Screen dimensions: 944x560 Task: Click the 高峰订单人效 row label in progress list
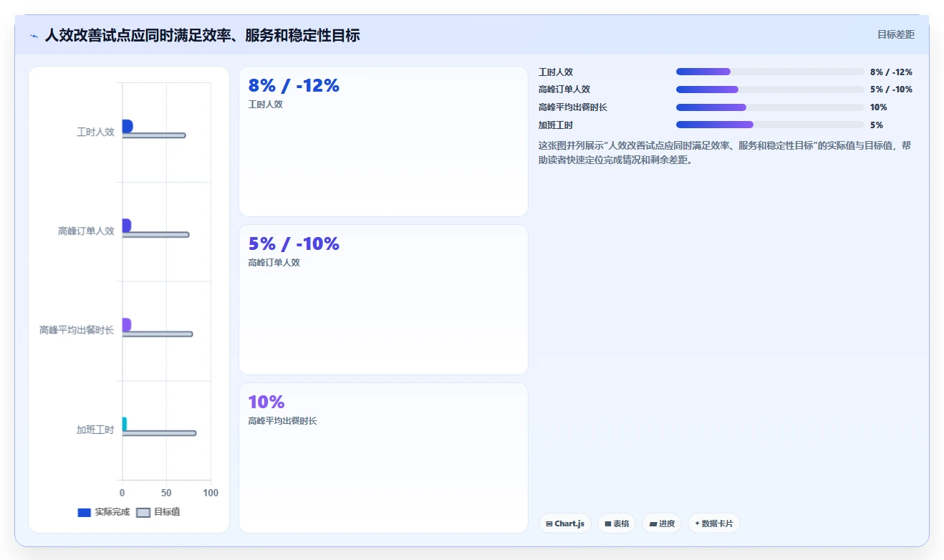click(x=564, y=90)
